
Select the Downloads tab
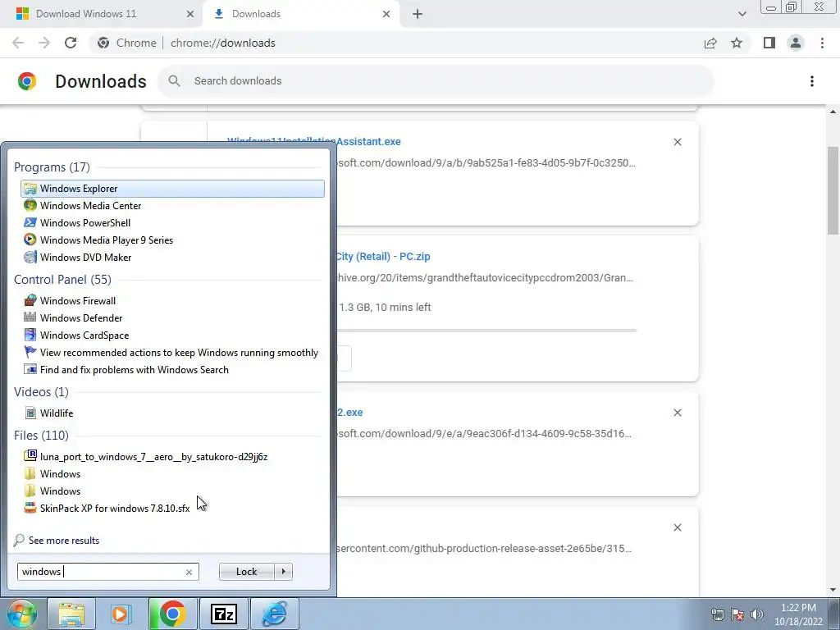point(256,14)
